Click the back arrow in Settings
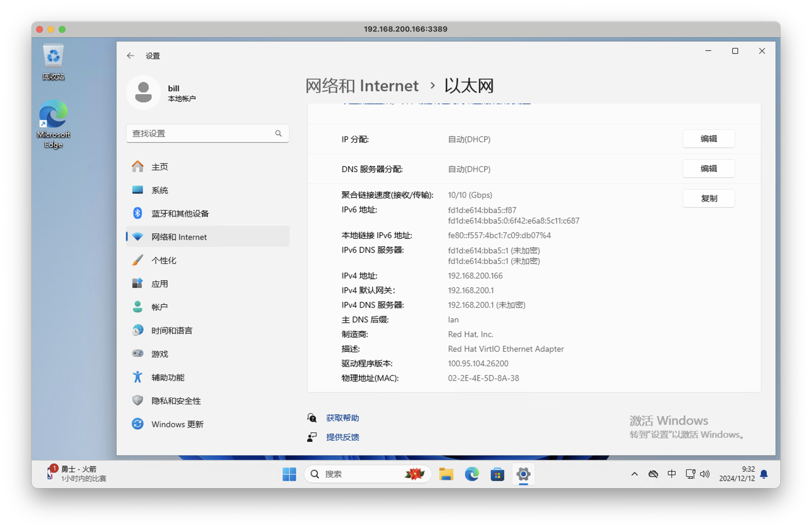The width and height of the screenshot is (812, 530). pyautogui.click(x=131, y=55)
